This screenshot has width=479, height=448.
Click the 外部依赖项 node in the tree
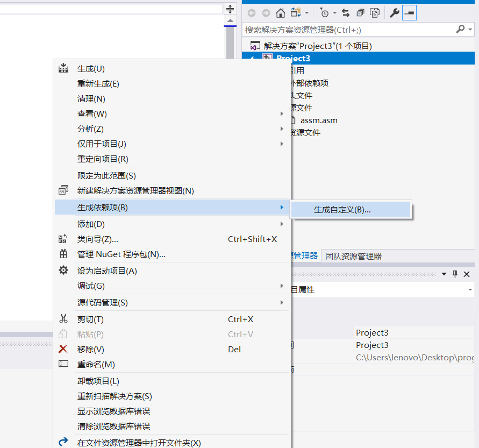click(309, 83)
